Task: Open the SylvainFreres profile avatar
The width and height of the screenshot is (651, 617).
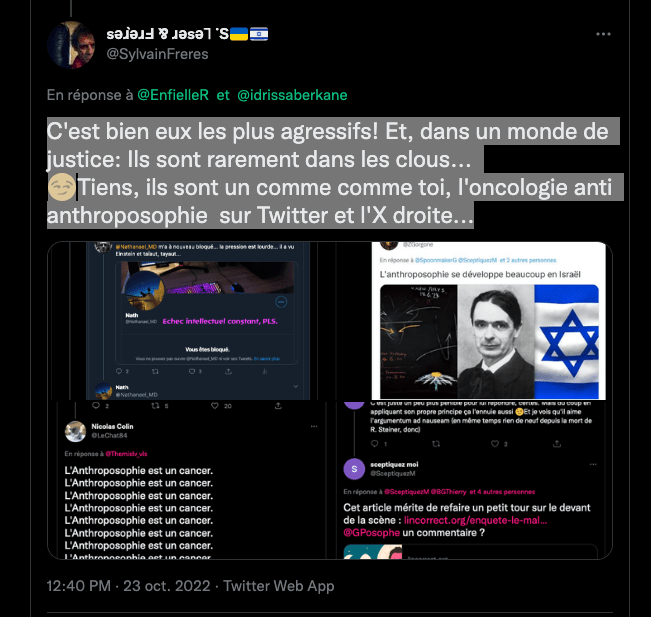Action: click(x=71, y=45)
